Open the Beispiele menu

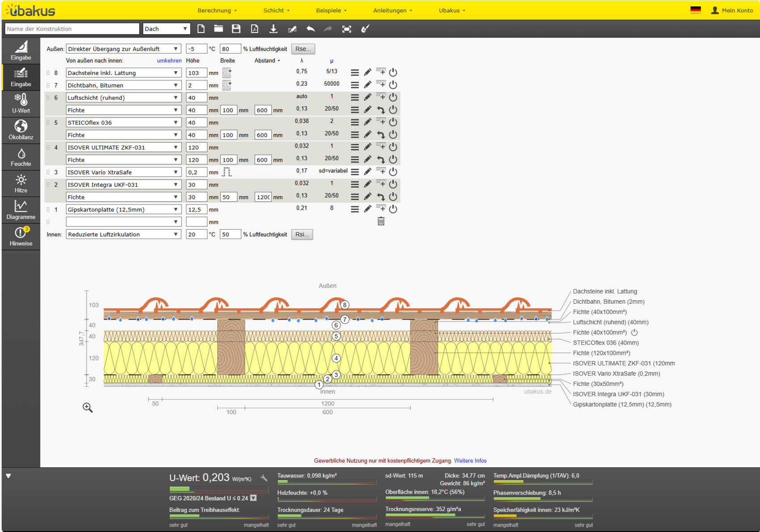[331, 10]
